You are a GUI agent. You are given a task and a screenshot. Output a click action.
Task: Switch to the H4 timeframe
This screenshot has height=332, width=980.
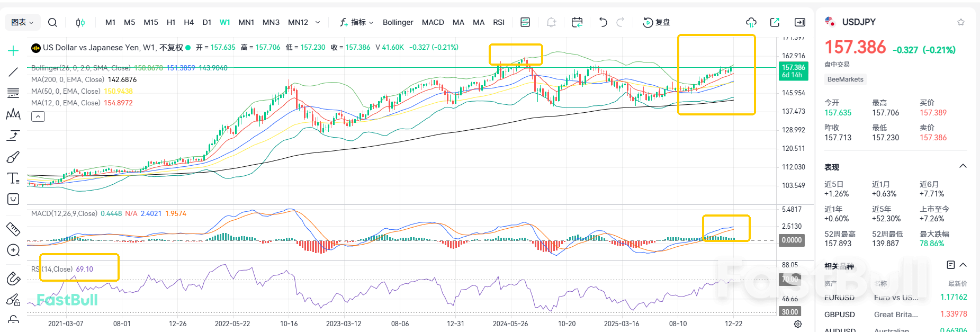(188, 22)
